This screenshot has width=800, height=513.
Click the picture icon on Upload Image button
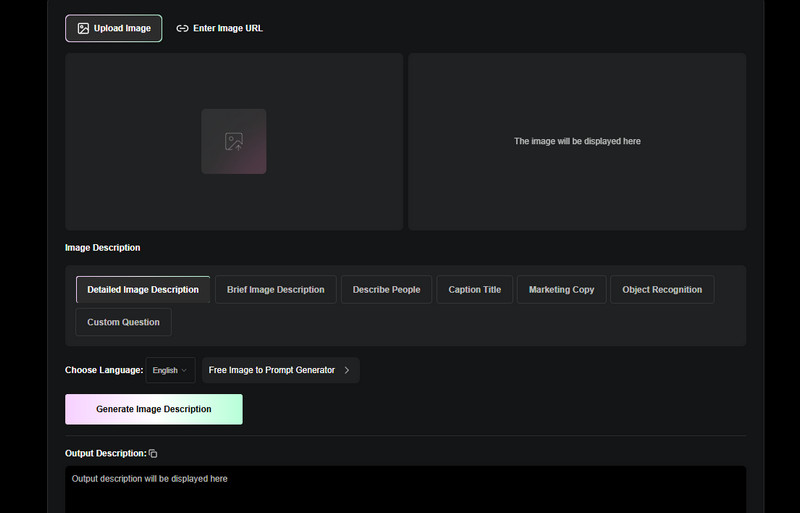(x=83, y=29)
